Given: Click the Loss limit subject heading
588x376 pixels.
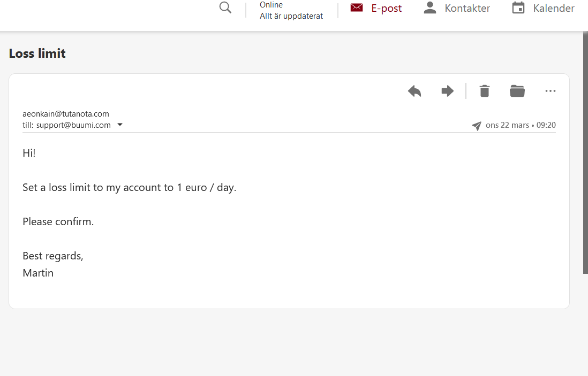Looking at the screenshot, I should click(37, 53).
